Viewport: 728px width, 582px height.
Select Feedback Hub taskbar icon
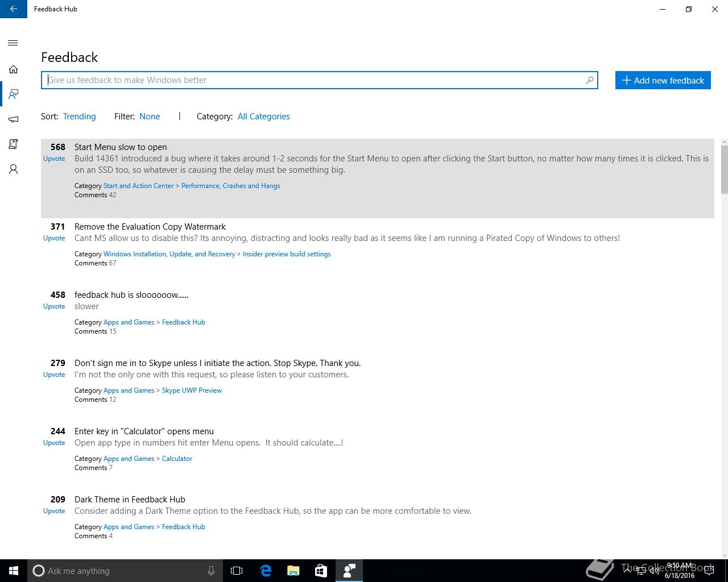349,571
